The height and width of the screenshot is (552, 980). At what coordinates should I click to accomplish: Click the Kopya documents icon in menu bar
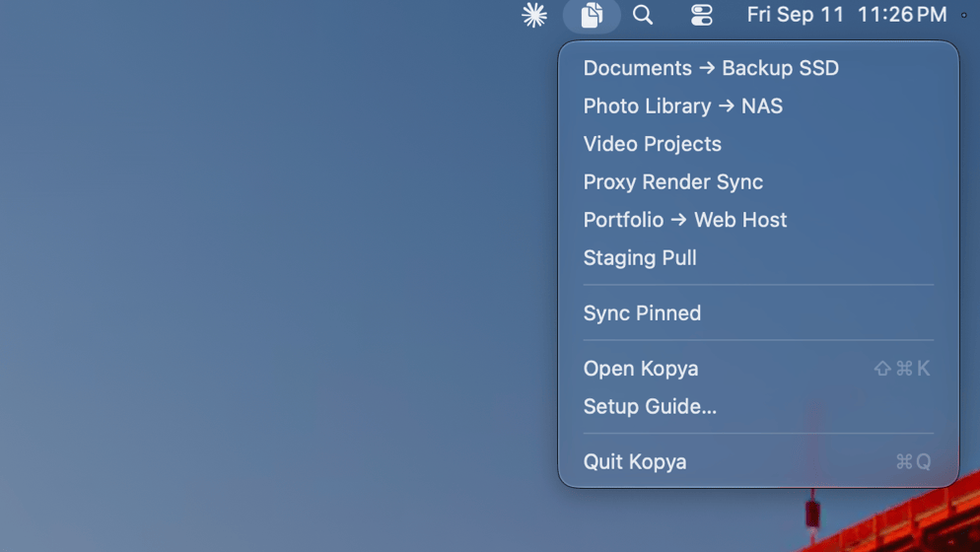pyautogui.click(x=592, y=15)
